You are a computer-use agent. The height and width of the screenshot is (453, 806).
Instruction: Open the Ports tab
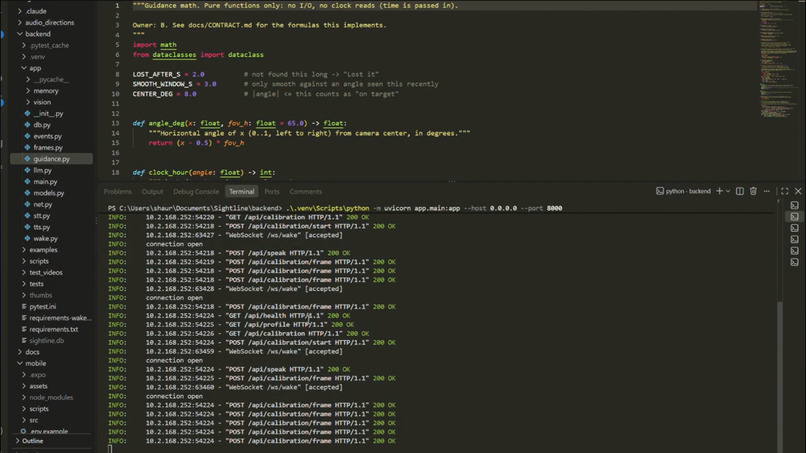[x=272, y=192]
